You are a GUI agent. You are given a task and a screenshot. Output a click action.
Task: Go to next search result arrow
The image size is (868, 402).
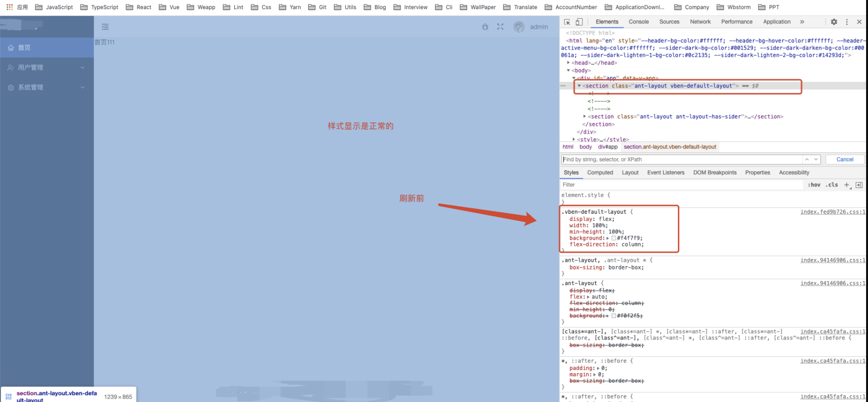click(816, 159)
